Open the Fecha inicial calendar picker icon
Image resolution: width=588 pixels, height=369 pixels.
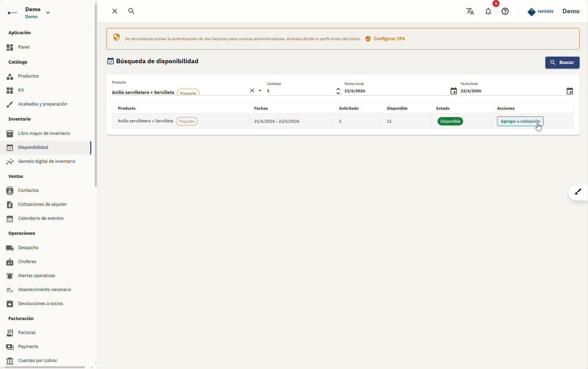coord(454,91)
